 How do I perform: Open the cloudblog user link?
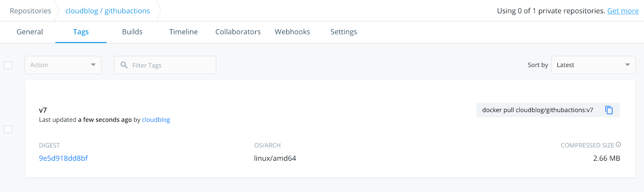tap(156, 120)
